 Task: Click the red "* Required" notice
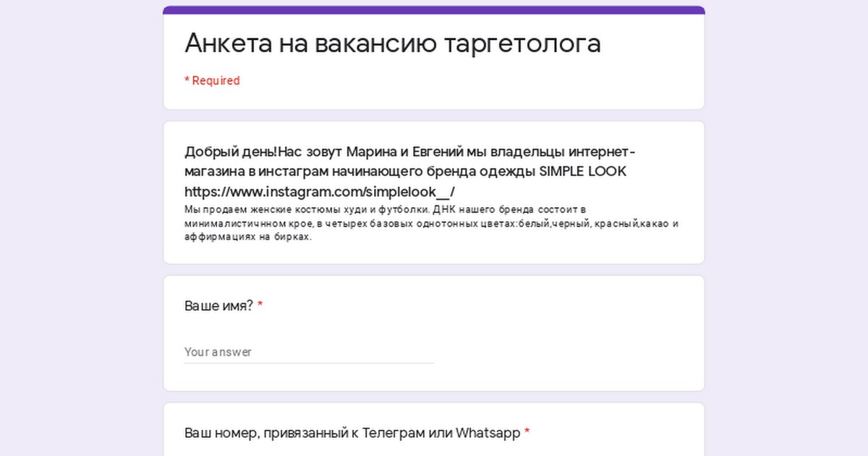[x=212, y=81]
